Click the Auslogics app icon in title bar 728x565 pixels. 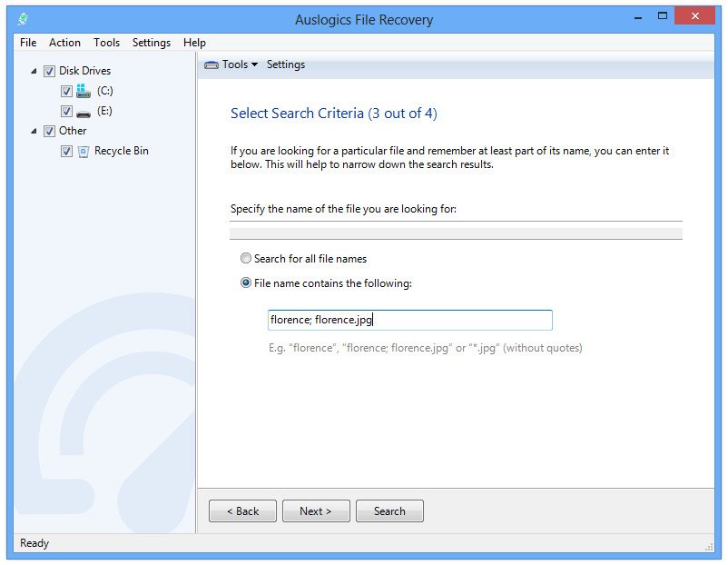tap(23, 19)
